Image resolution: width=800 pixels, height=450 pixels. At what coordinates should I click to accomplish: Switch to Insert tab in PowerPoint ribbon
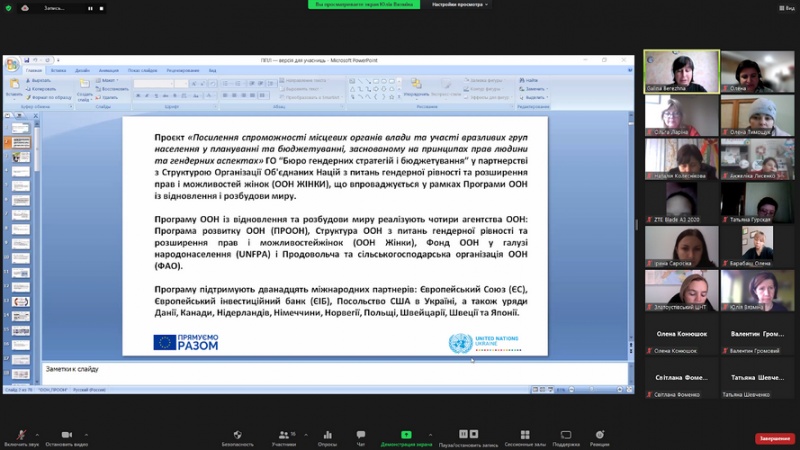point(58,71)
